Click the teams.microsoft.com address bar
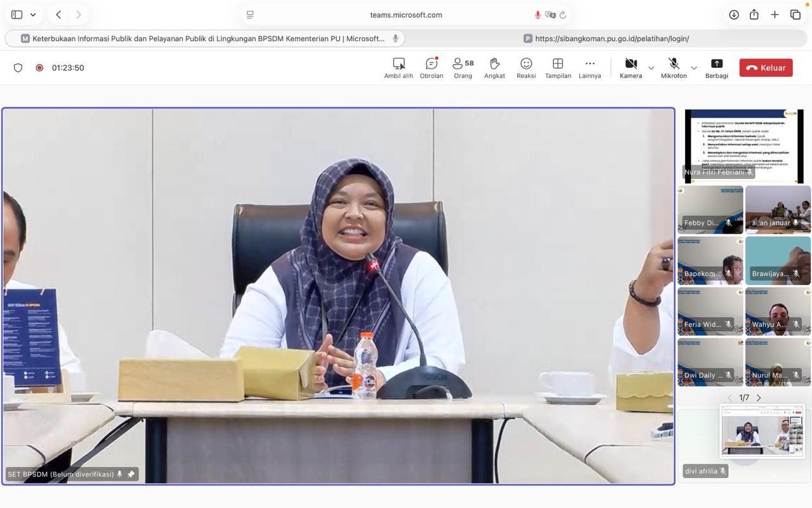Viewport: 812px width, 508px height. click(406, 15)
